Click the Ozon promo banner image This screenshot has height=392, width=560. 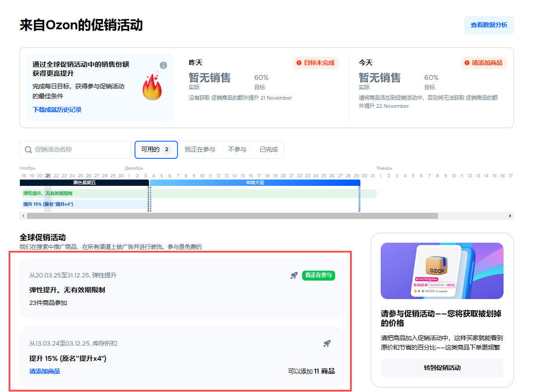coord(442,271)
